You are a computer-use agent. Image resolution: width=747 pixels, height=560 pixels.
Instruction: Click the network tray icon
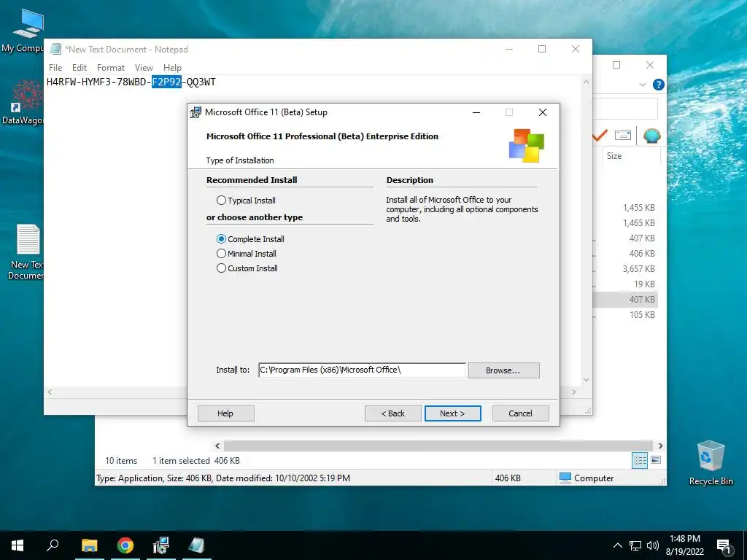(x=635, y=545)
